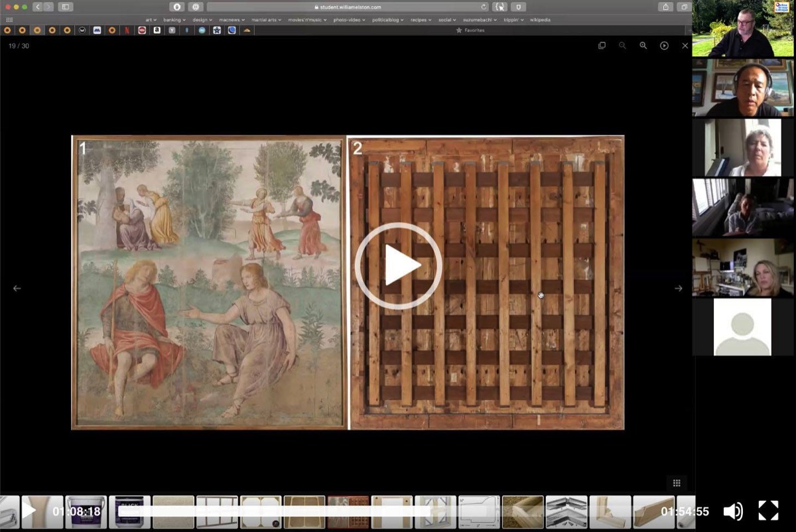Open the 'macnews' bookmarks folder
The width and height of the screenshot is (796, 532).
click(x=232, y=20)
